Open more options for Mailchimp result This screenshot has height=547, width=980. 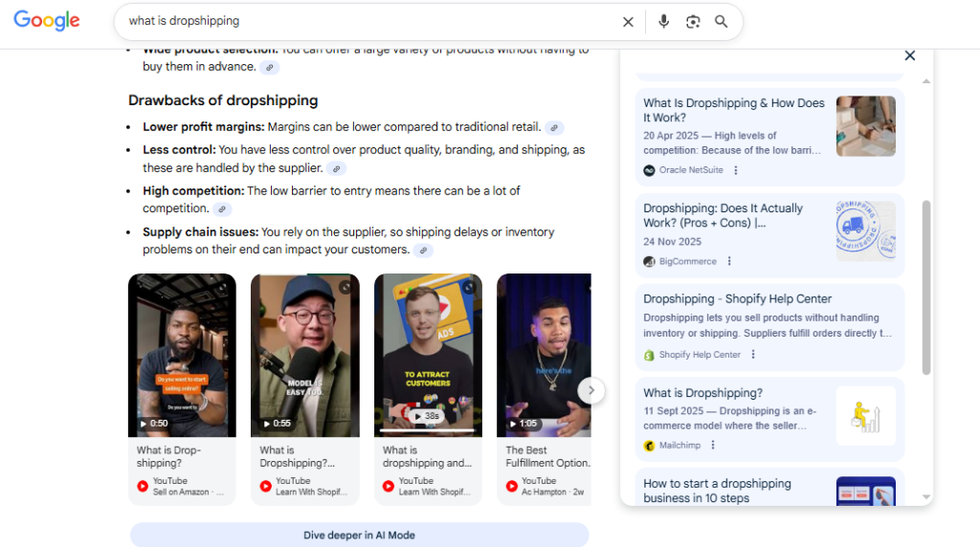tap(713, 445)
